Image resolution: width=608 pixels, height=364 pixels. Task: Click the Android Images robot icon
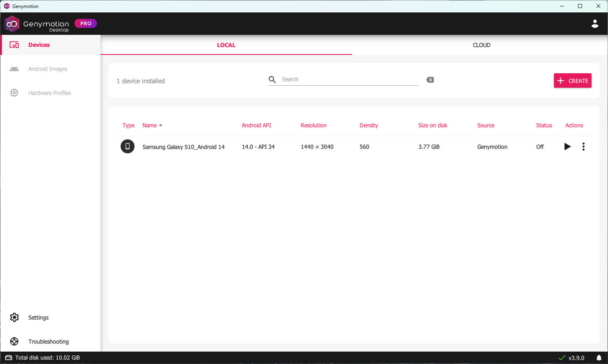coord(14,69)
